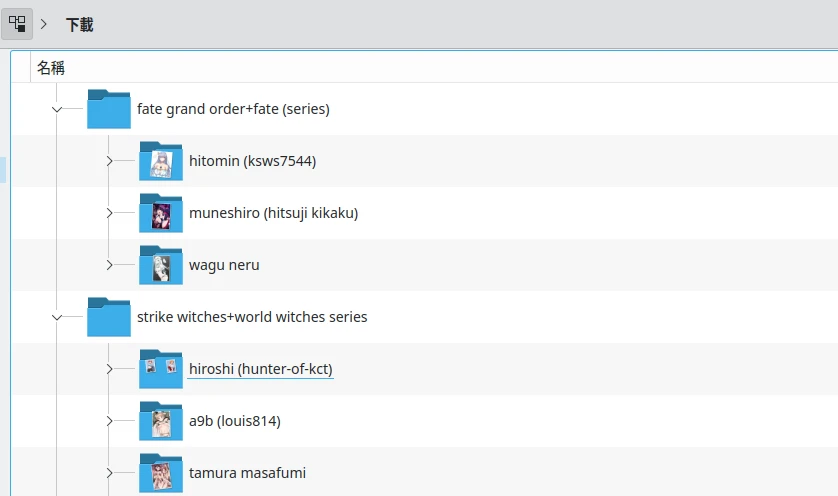Screen dimensions: 838x496
Task: Click the hitomin (ksws7544) folder thumbnail icon
Action: point(161,161)
